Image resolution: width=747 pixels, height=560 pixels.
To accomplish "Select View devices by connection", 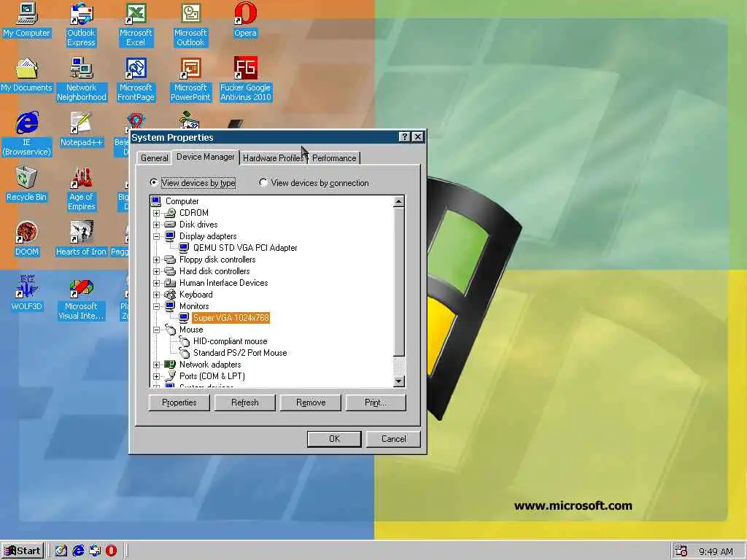I will (314, 183).
